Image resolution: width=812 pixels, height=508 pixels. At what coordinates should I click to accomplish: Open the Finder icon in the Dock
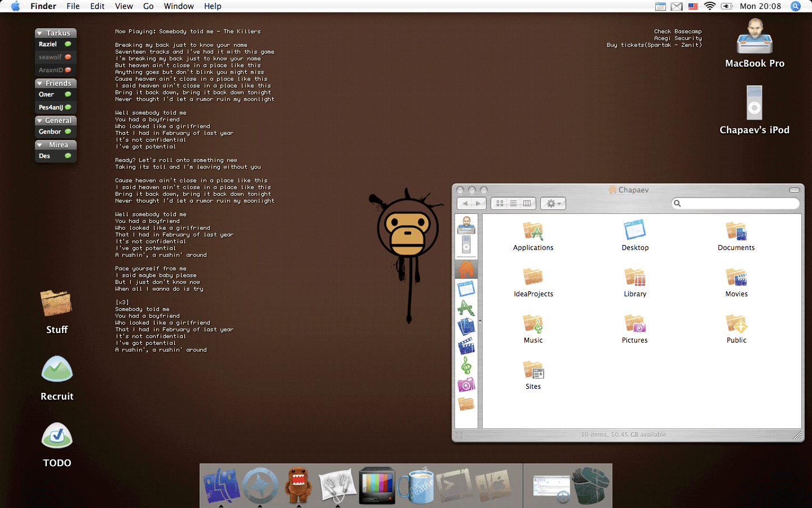pos(222,485)
